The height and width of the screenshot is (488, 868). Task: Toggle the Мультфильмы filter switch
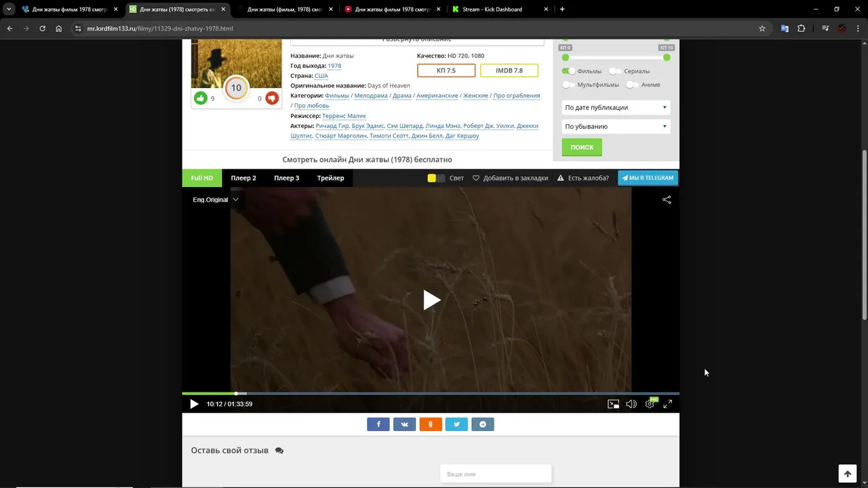(x=568, y=85)
